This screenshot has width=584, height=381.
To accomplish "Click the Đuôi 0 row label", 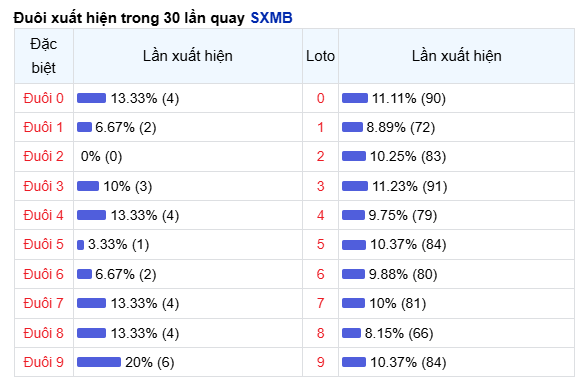I will [44, 98].
